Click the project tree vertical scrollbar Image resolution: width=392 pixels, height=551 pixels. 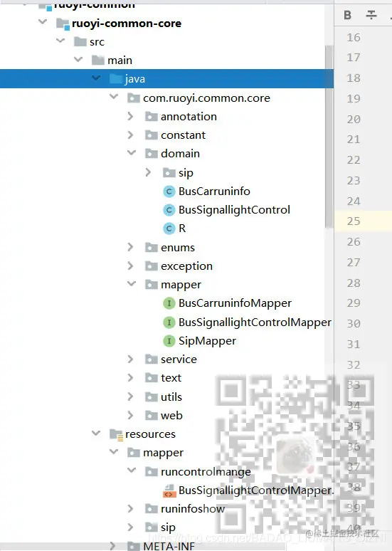329,137
